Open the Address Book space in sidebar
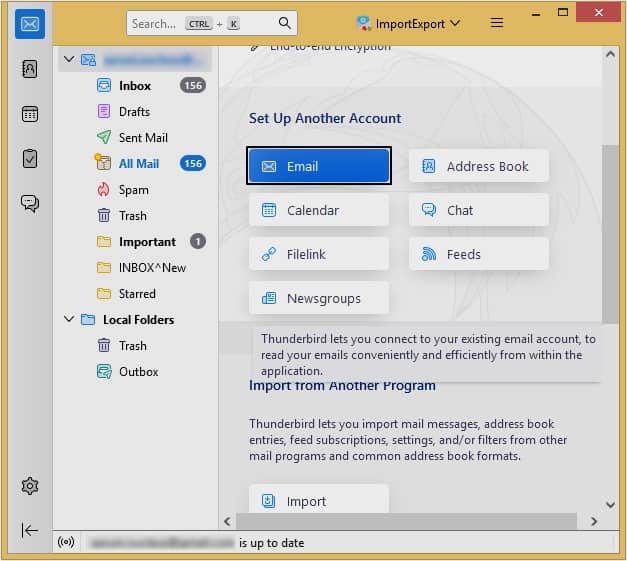This screenshot has height=561, width=627. [x=30, y=69]
